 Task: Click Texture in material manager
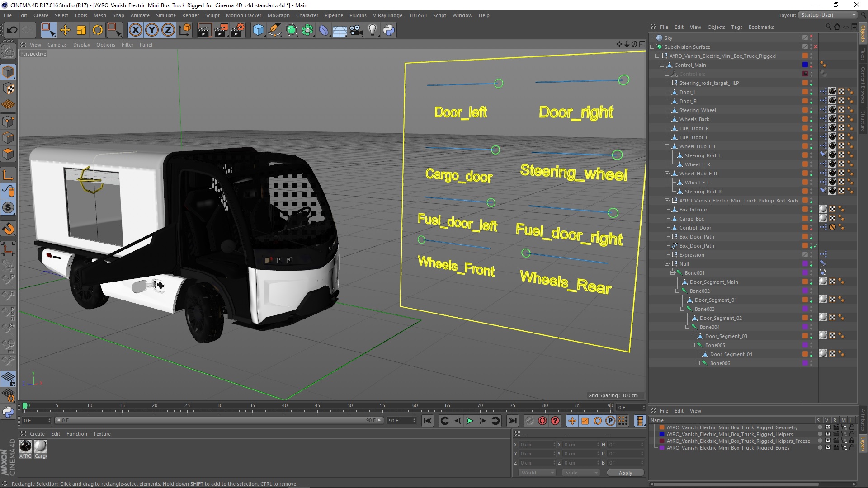tap(102, 434)
